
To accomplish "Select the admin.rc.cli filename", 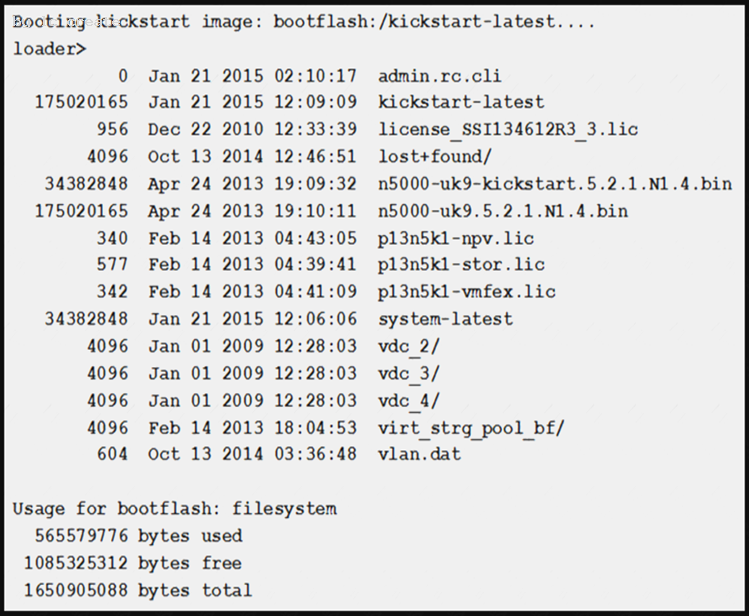I will tap(439, 76).
